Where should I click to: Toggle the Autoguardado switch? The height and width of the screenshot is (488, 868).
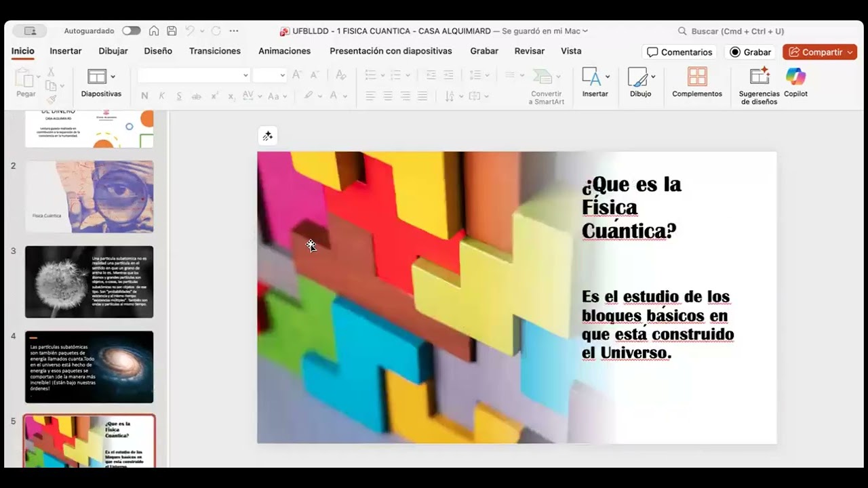click(x=131, y=30)
